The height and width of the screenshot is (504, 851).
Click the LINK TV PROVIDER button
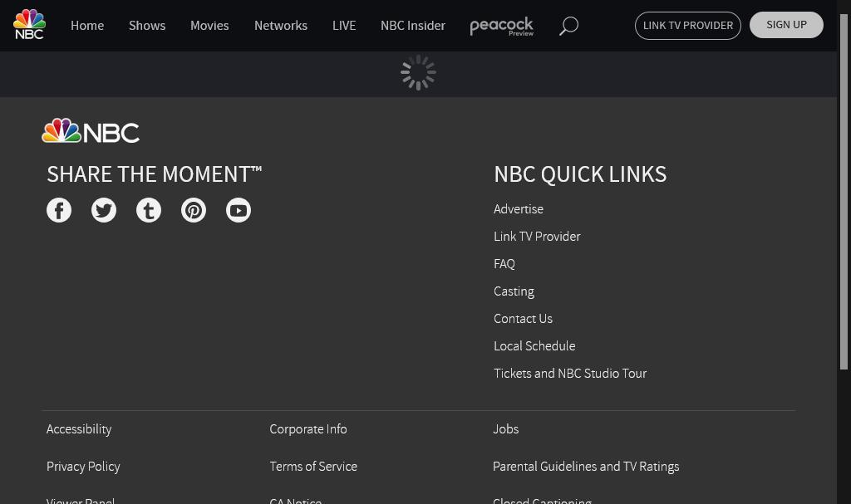[687, 25]
